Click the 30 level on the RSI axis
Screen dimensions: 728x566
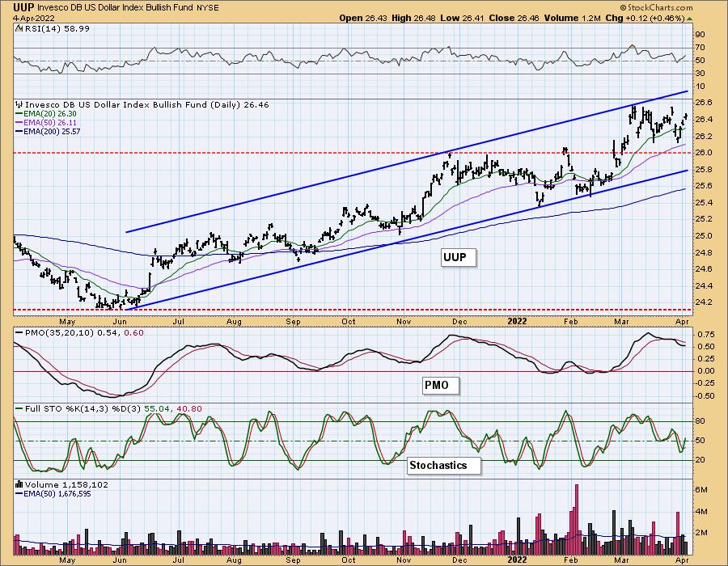pos(700,74)
